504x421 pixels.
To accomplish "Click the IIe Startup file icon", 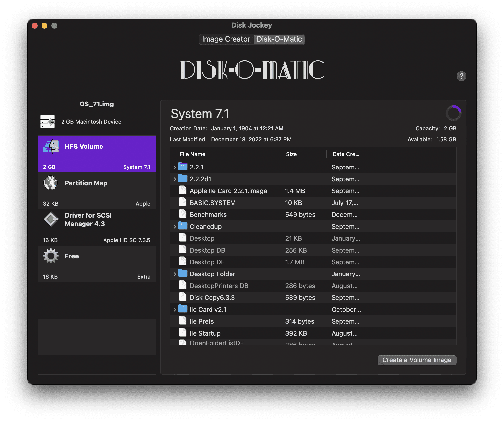I will [x=183, y=333].
